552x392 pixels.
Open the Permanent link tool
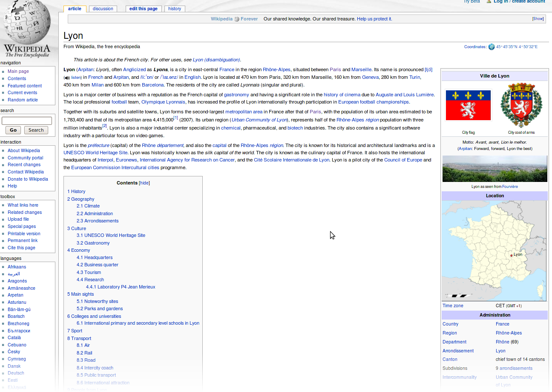pos(23,240)
